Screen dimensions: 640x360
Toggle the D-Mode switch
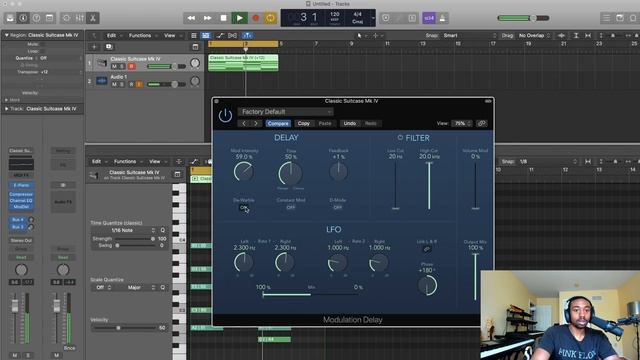tap(338, 207)
